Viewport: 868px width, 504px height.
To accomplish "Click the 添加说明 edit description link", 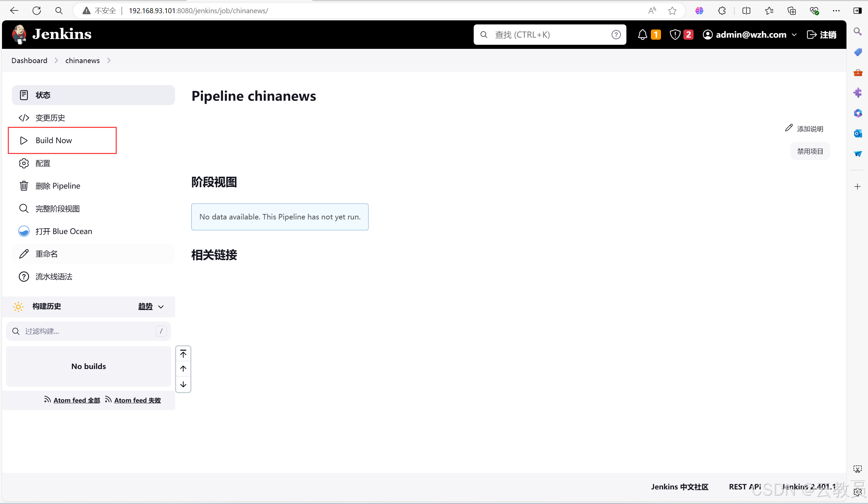I will (804, 129).
